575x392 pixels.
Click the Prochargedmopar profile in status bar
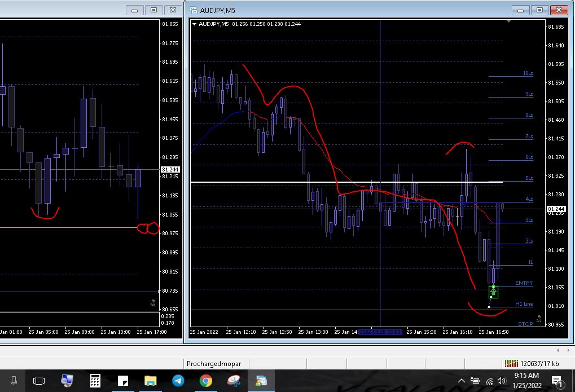coord(217,364)
